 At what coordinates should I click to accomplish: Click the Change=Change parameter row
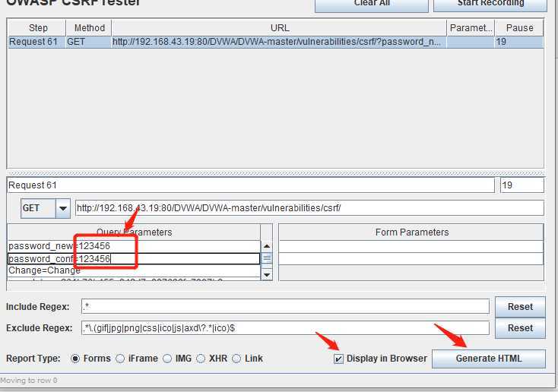point(134,270)
